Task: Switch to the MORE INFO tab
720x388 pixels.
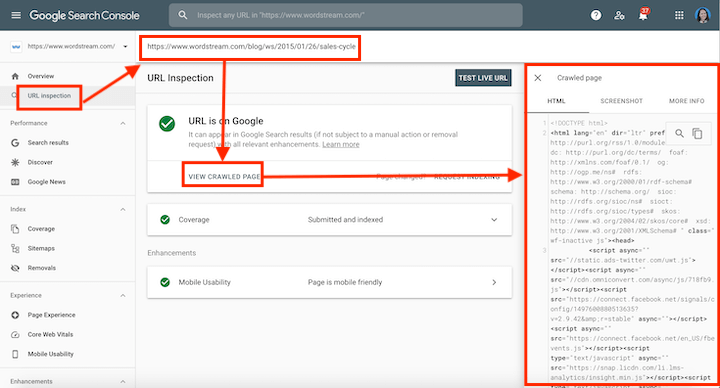Action: 686,101
